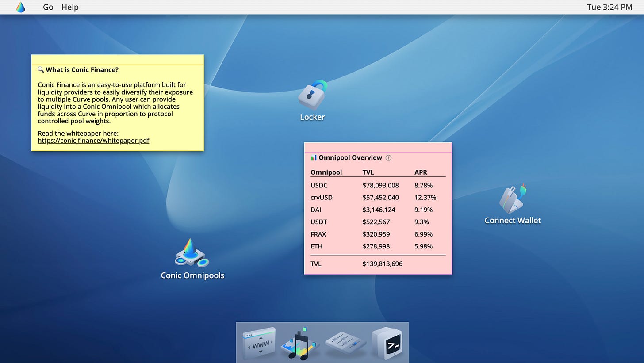This screenshot has height=363, width=644.
Task: Select the FRAX omnipool name
Action: (318, 234)
